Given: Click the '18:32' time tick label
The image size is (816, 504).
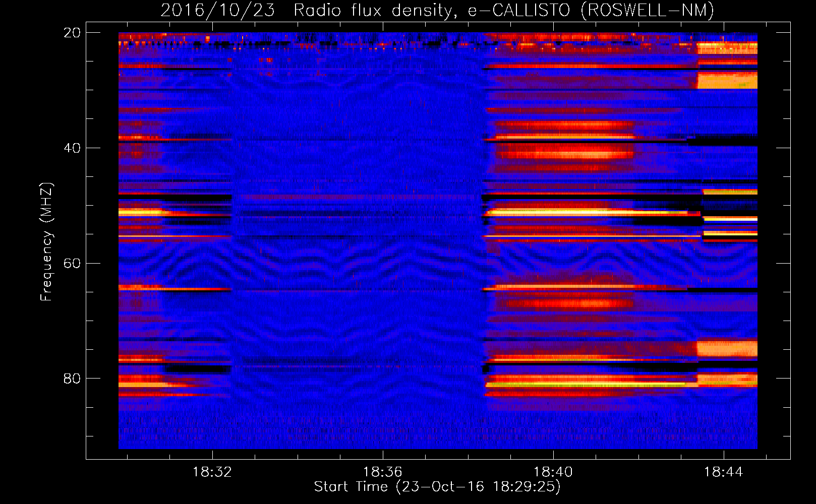Looking at the screenshot, I should click(x=212, y=472).
